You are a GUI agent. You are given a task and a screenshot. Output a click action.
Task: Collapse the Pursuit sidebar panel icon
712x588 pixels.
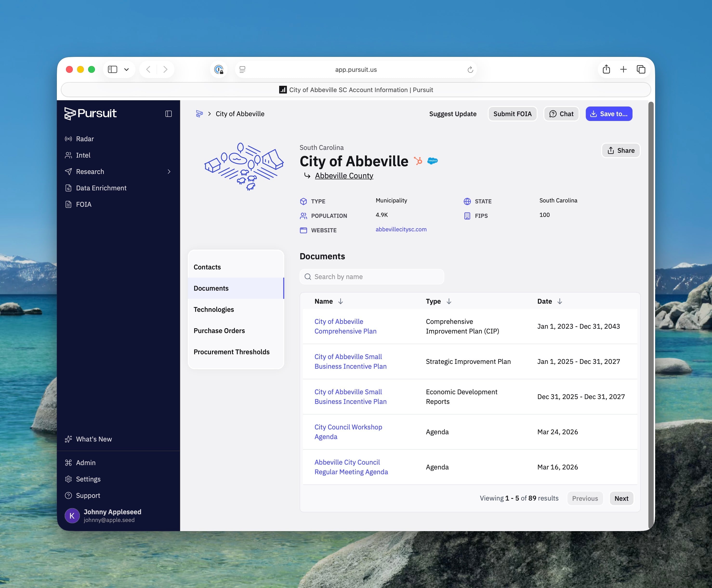pos(168,114)
